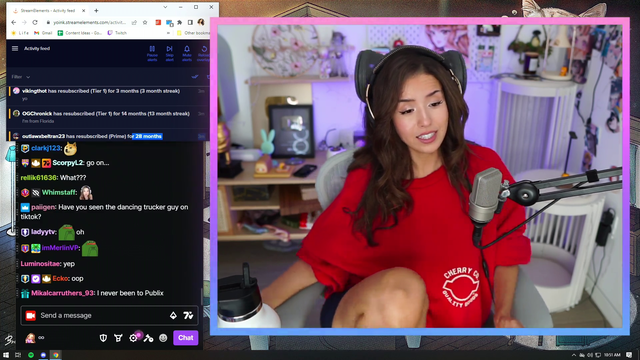The image size is (640, 360).
Task: Open the Bits diamond icon
Action: click(x=173, y=315)
